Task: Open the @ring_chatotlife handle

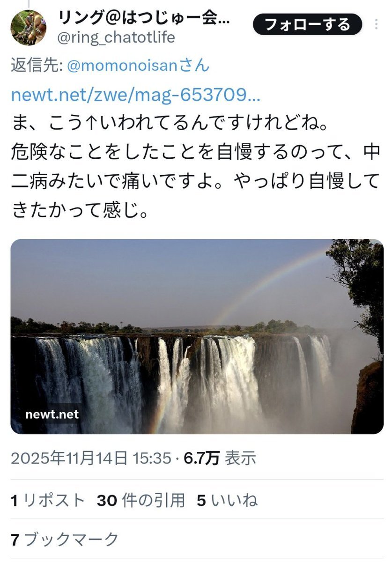Action: pos(116,37)
